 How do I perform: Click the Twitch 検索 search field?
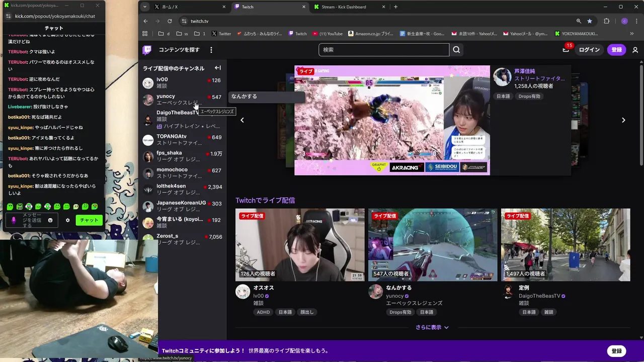tap(384, 50)
